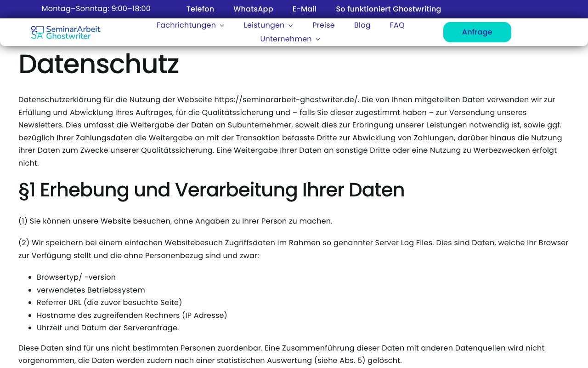Click the SeminarArbeit Ghostwriter logo
Screen dimensions: 588x368
65,32
